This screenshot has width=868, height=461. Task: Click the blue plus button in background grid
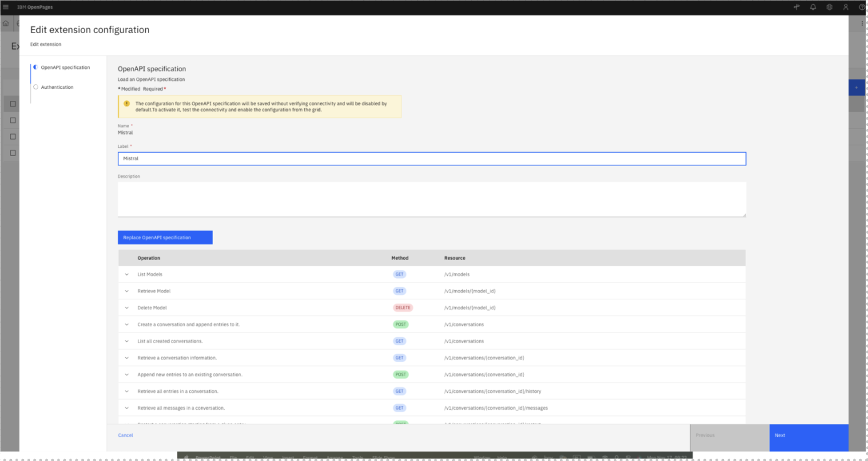(x=857, y=87)
